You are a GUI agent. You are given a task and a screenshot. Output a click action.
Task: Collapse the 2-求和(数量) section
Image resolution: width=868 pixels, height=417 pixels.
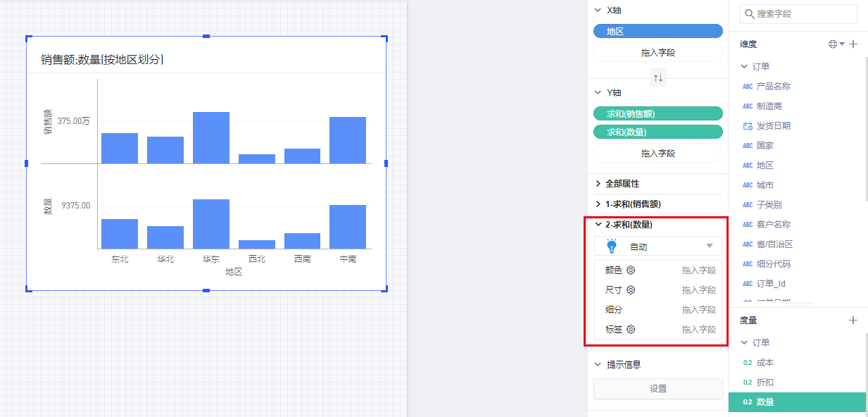[x=598, y=225]
